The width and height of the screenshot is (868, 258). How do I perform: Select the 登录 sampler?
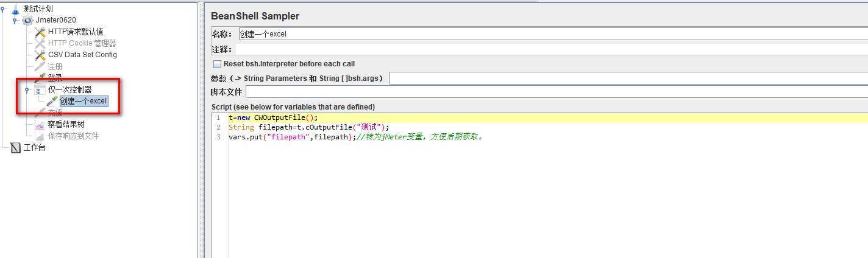55,78
